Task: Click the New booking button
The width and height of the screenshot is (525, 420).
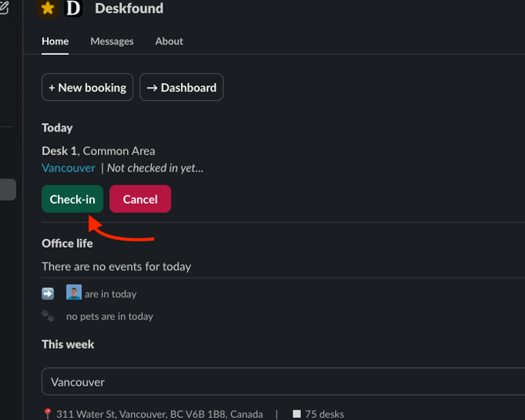Action: point(88,87)
